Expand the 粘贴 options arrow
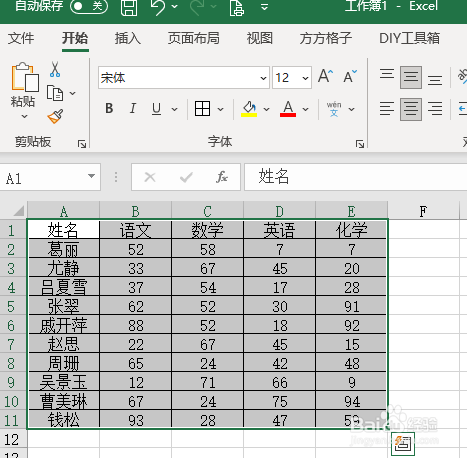 click(24, 116)
